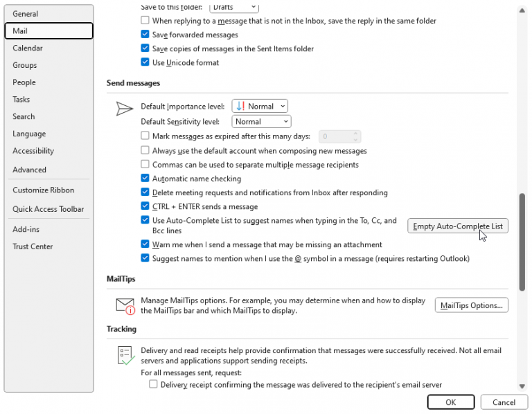Confirm settings with OK button
The image size is (532, 414).
(x=450, y=402)
